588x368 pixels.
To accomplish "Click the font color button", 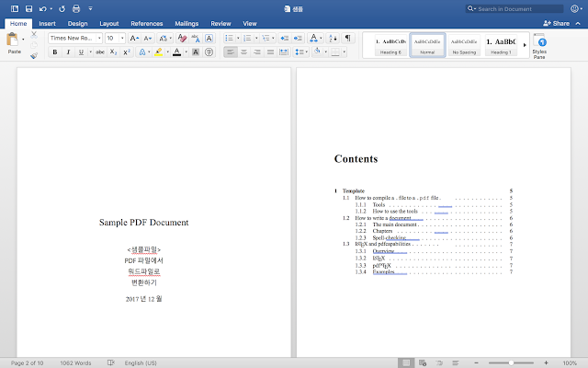I will (177, 52).
